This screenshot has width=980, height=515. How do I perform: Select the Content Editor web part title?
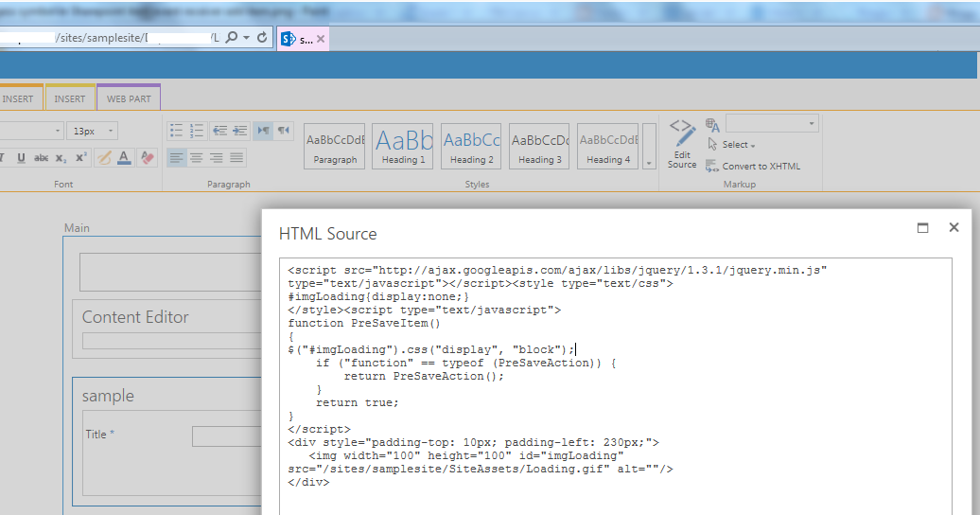[135, 316]
